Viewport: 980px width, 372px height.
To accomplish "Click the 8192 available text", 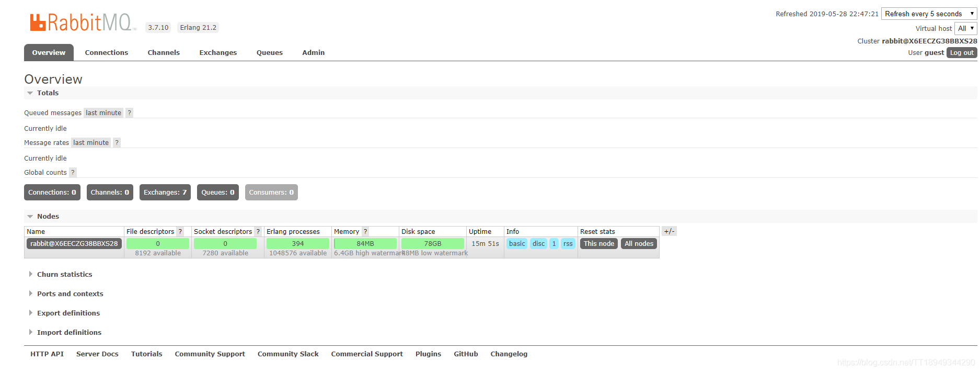I will 158,253.
